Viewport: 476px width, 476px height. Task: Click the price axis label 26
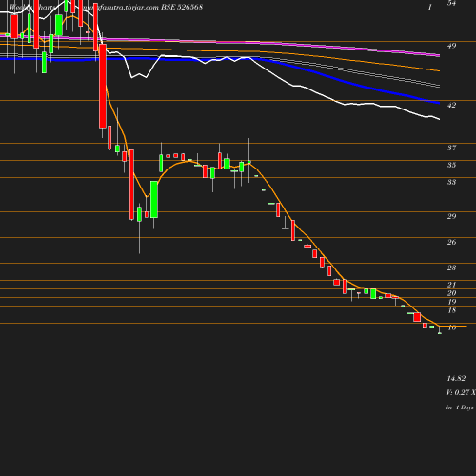pos(451,242)
